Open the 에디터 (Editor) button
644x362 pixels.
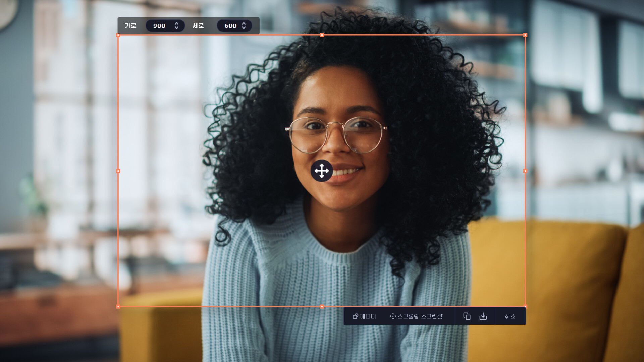[x=364, y=316]
